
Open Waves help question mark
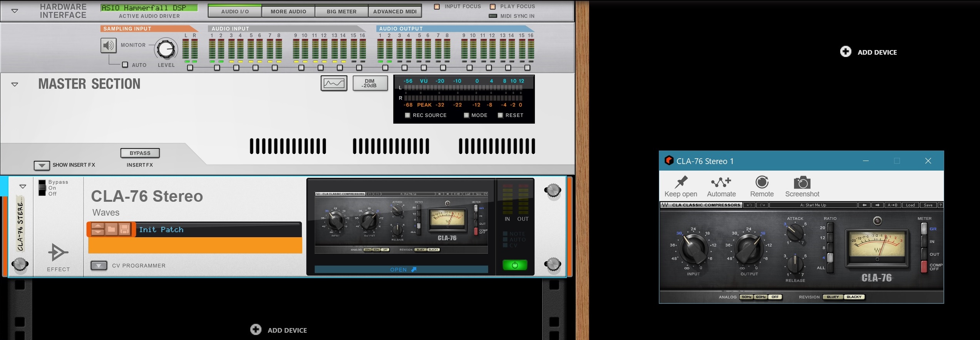940,205
